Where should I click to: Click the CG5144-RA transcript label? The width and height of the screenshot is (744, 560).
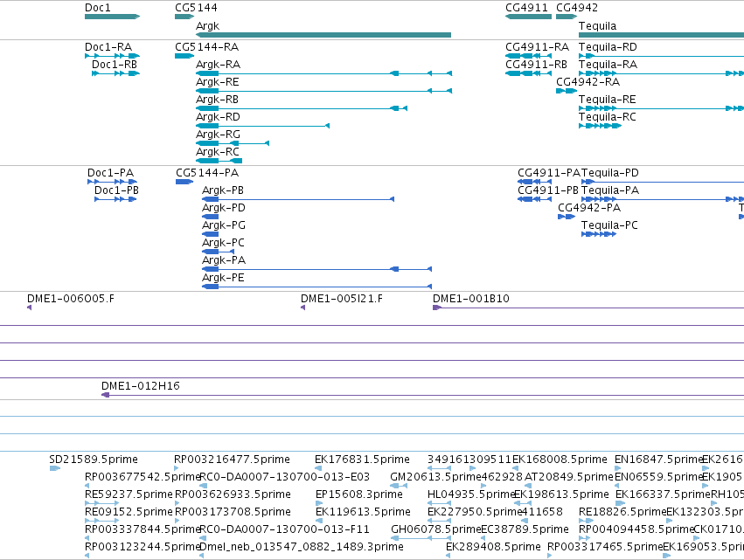[x=207, y=47]
